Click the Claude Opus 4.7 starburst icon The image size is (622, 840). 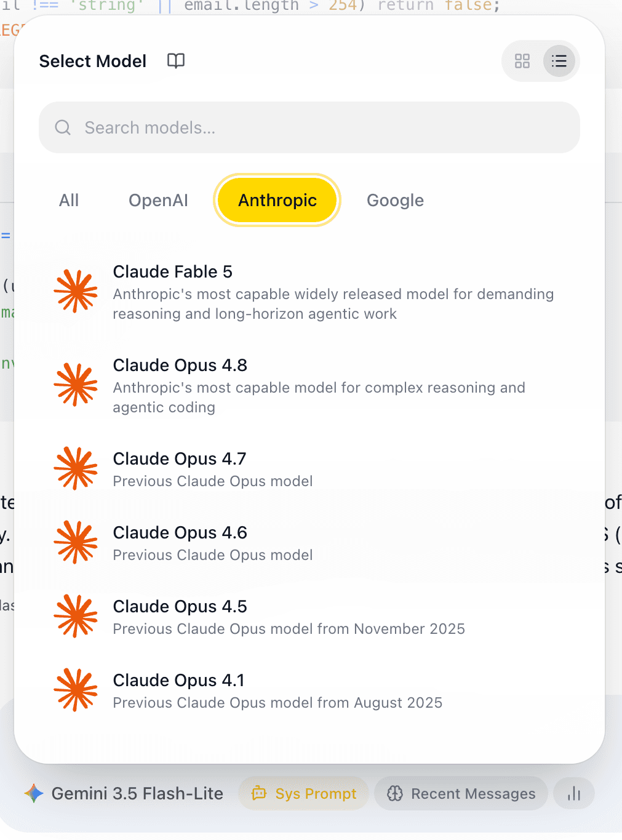pos(76,468)
